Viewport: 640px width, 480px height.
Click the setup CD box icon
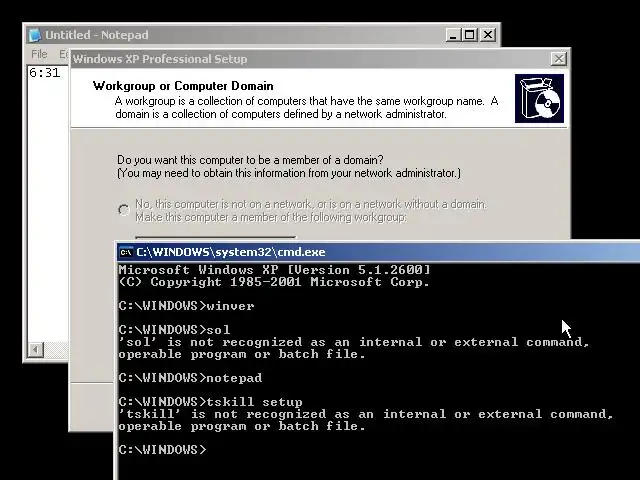(x=539, y=98)
